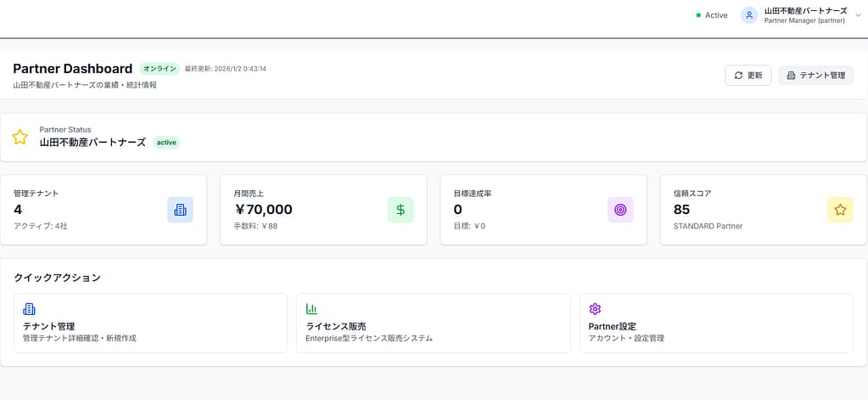Click the green Active status dot
Image resolution: width=868 pixels, height=400 pixels.
pyautogui.click(x=698, y=15)
